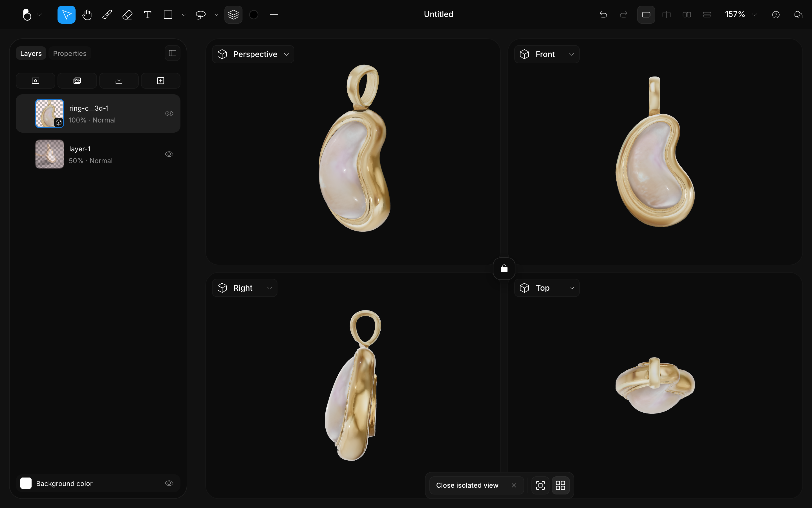Hide the ring-c__3d-1 layer

point(169,113)
